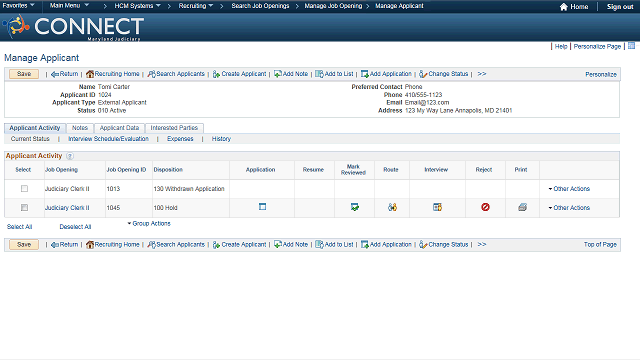Click Search Applicants in top toolbar
Screen dimensions: 640x360
click(x=176, y=74)
